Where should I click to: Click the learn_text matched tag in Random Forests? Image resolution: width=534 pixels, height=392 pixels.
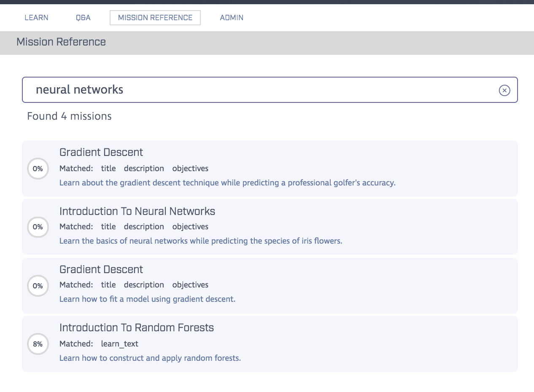pyautogui.click(x=119, y=344)
